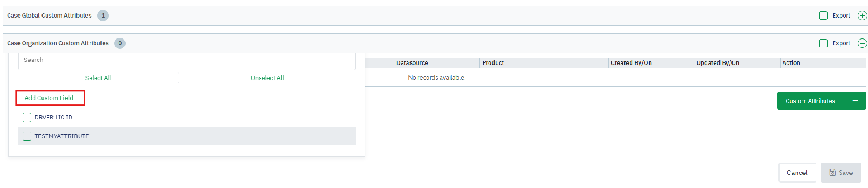Click the count badge showing 1
The image size is (868, 188).
coord(103,15)
